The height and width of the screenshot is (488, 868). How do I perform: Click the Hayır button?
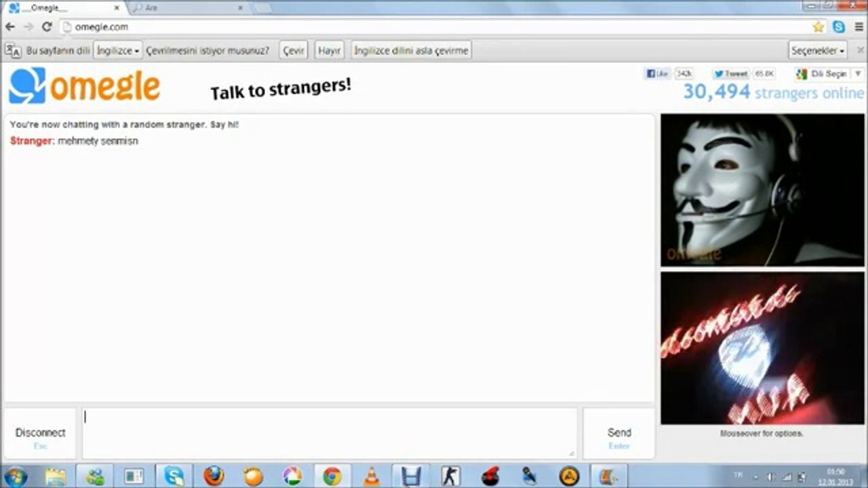[329, 50]
